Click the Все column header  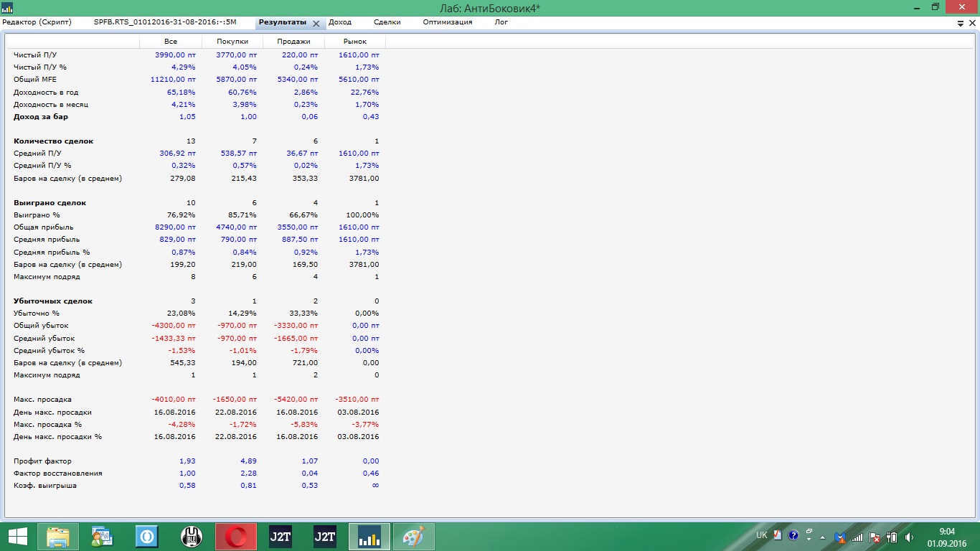pyautogui.click(x=171, y=42)
